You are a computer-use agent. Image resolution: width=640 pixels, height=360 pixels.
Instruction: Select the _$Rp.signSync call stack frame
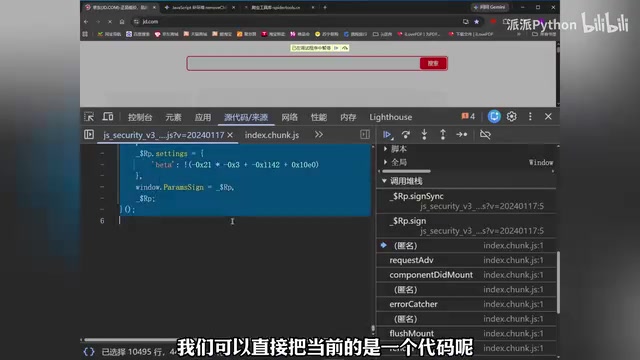pyautogui.click(x=466, y=201)
